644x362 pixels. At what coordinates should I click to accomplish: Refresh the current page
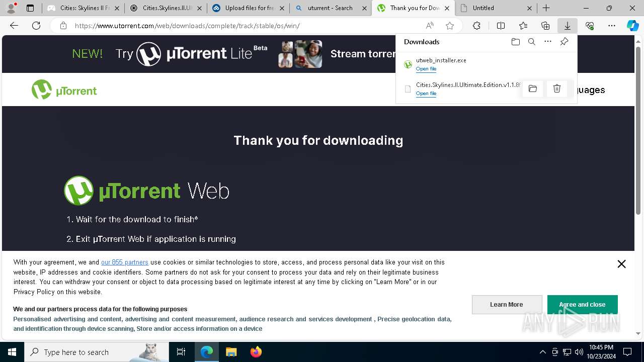coord(36,26)
